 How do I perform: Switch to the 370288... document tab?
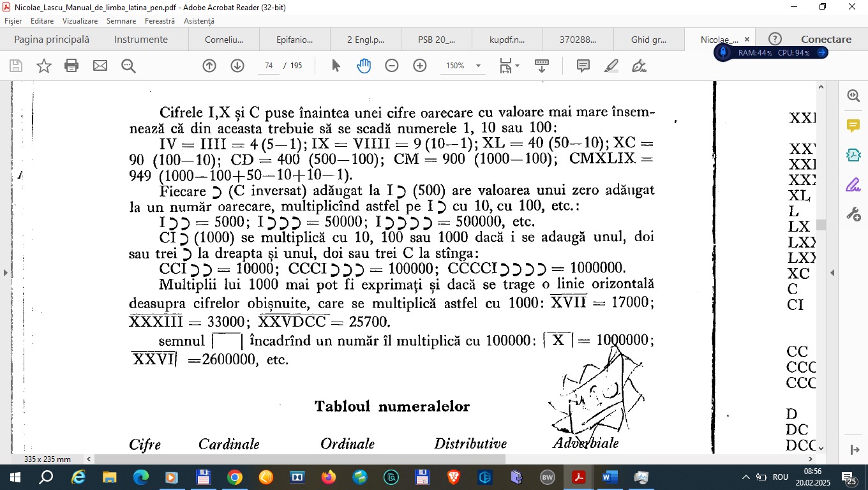coord(578,40)
